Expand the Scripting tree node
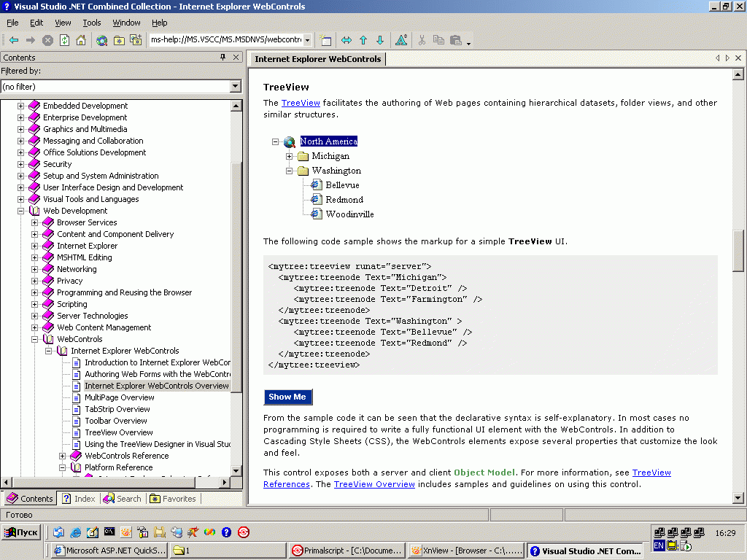The height and width of the screenshot is (560, 747). 34,304
